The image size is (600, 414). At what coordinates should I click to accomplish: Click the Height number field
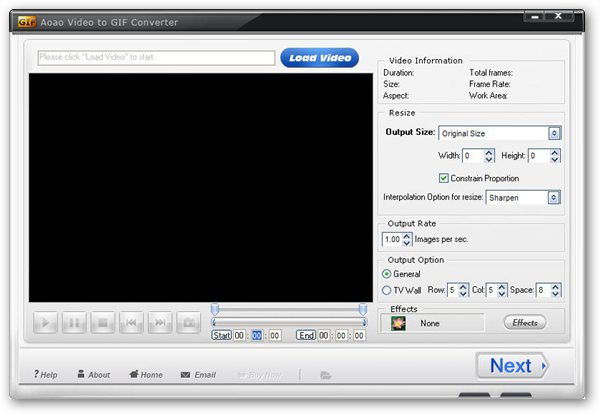click(x=539, y=156)
